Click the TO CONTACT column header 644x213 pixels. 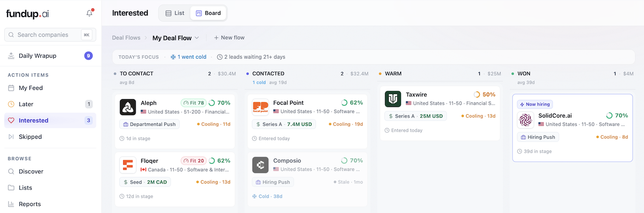click(x=137, y=74)
